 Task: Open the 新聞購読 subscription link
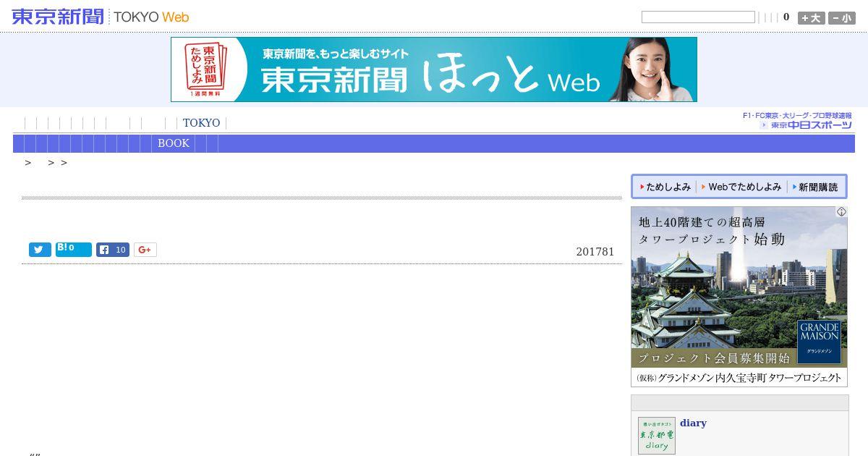815,187
